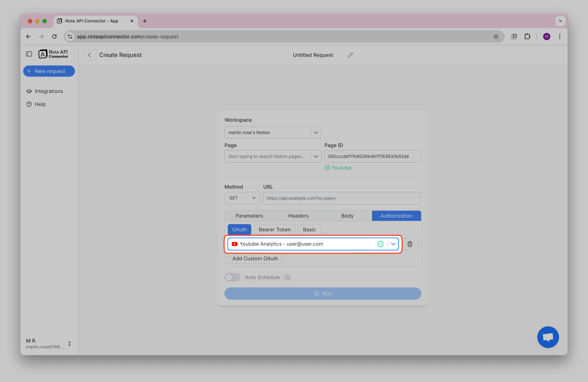Expand the Youtube Analytics OAuth dropdown
This screenshot has height=382, width=588.
(393, 244)
